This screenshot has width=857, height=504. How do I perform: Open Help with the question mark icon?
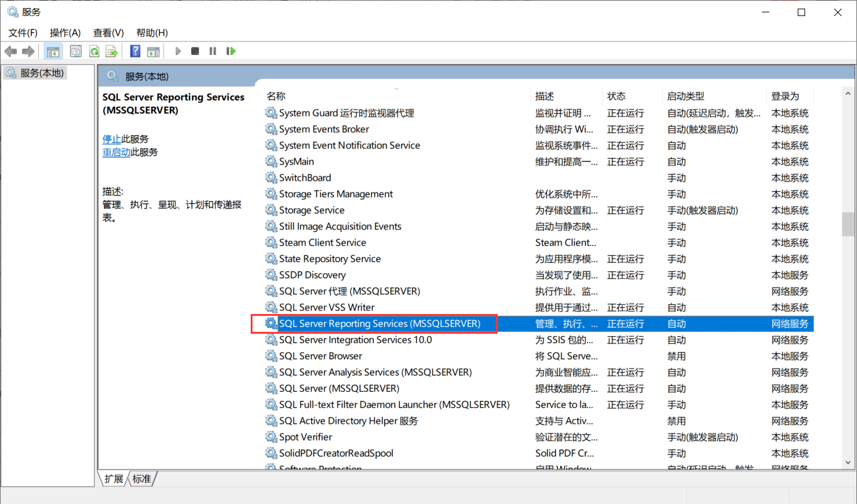click(135, 51)
